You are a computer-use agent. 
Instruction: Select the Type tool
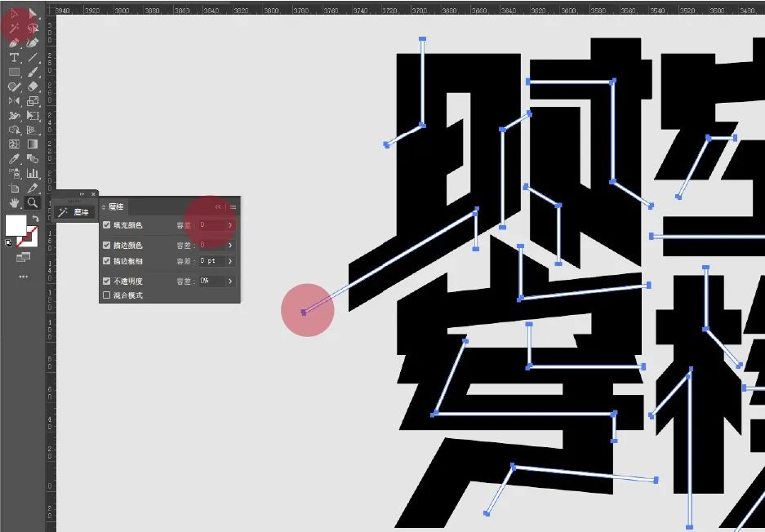click(x=14, y=57)
